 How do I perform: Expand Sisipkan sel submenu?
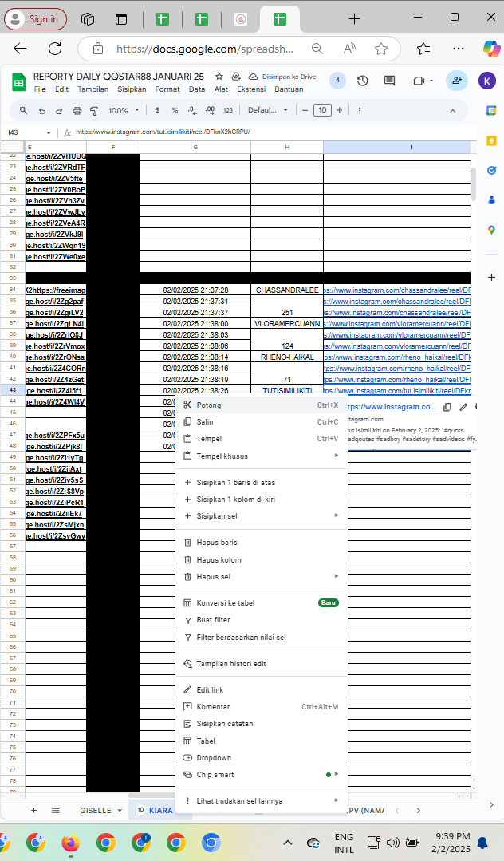pos(262,516)
